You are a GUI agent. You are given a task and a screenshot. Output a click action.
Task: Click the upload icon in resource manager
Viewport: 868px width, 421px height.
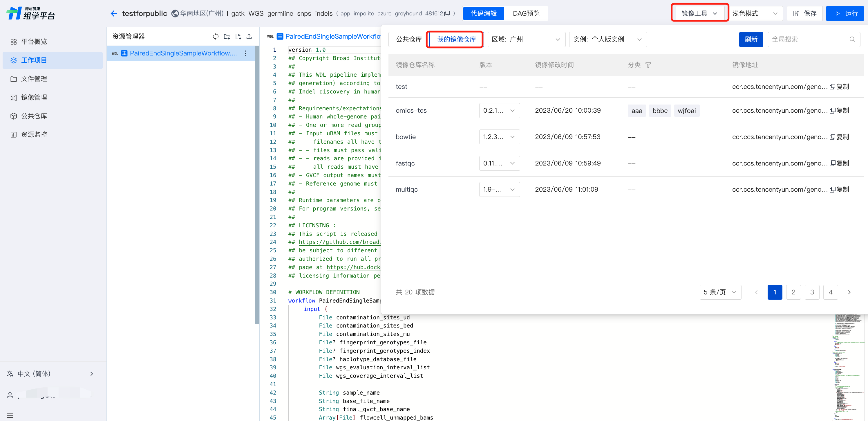pos(249,36)
